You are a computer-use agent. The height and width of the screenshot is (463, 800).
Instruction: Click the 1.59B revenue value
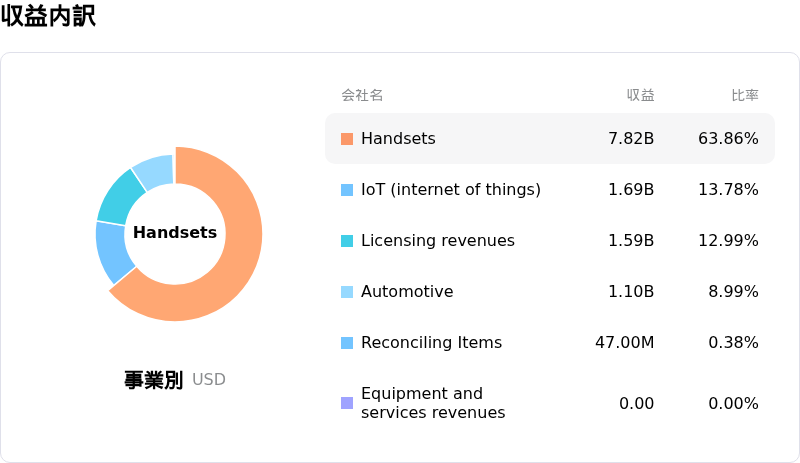631,240
